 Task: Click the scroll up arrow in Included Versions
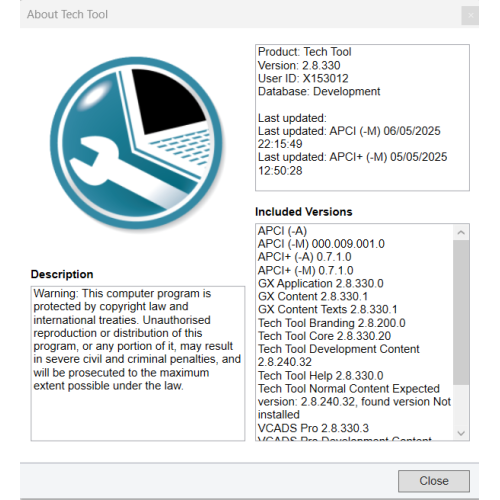(461, 232)
